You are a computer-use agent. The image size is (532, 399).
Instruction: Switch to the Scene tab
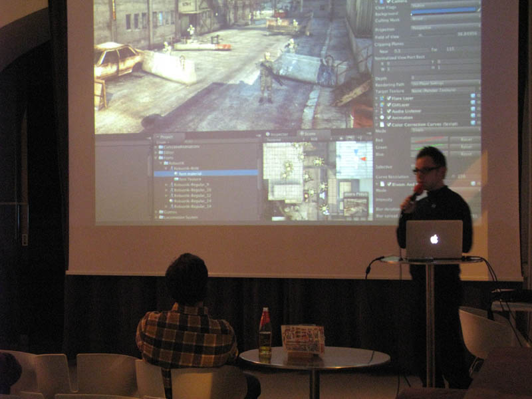[x=313, y=134]
